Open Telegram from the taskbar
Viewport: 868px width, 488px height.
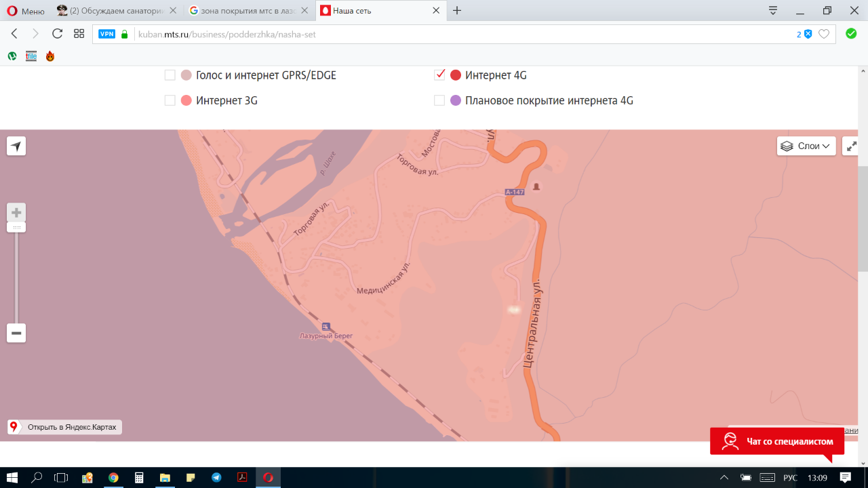click(x=216, y=477)
